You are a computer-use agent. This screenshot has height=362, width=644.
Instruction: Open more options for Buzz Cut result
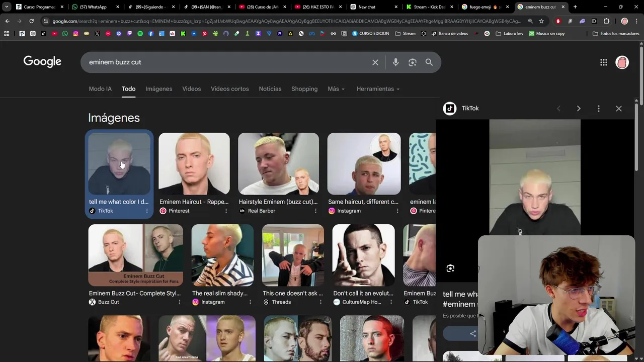pyautogui.click(x=179, y=302)
